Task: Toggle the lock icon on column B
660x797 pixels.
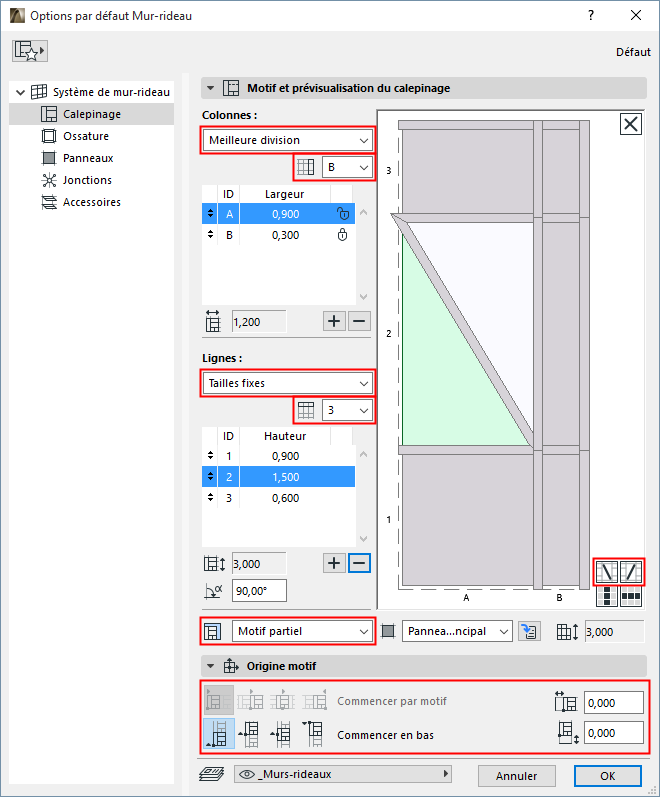Action: (x=343, y=235)
